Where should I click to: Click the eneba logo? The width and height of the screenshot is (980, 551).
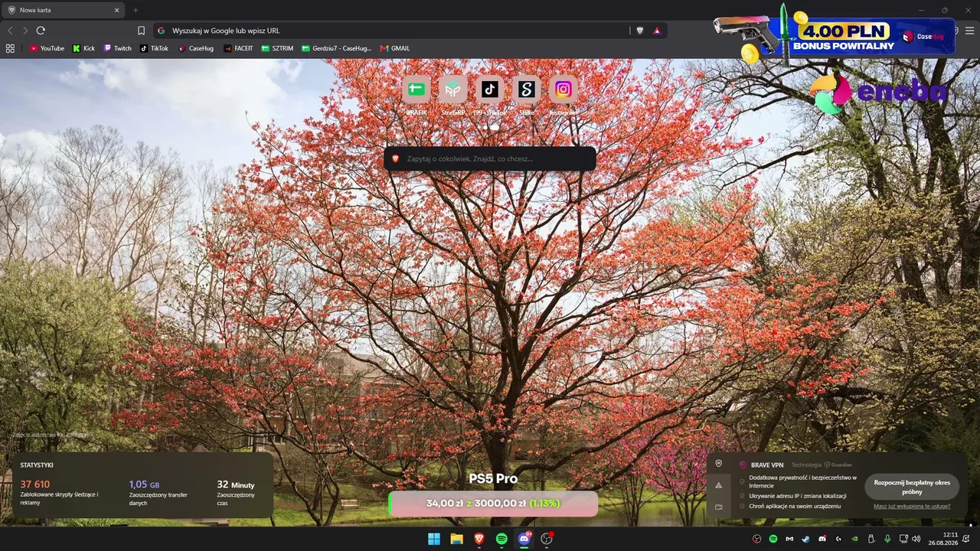pos(879,93)
